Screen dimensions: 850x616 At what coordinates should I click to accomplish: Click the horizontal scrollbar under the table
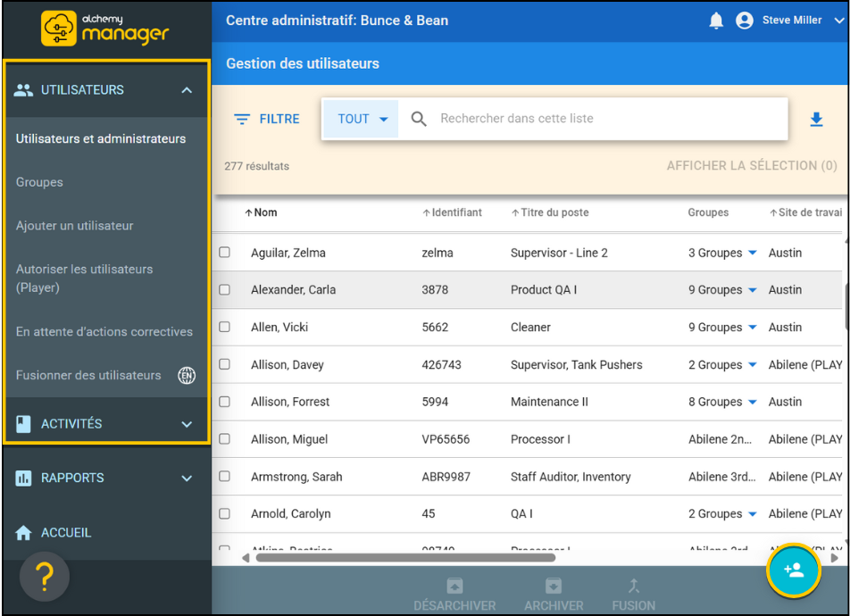tap(404, 558)
